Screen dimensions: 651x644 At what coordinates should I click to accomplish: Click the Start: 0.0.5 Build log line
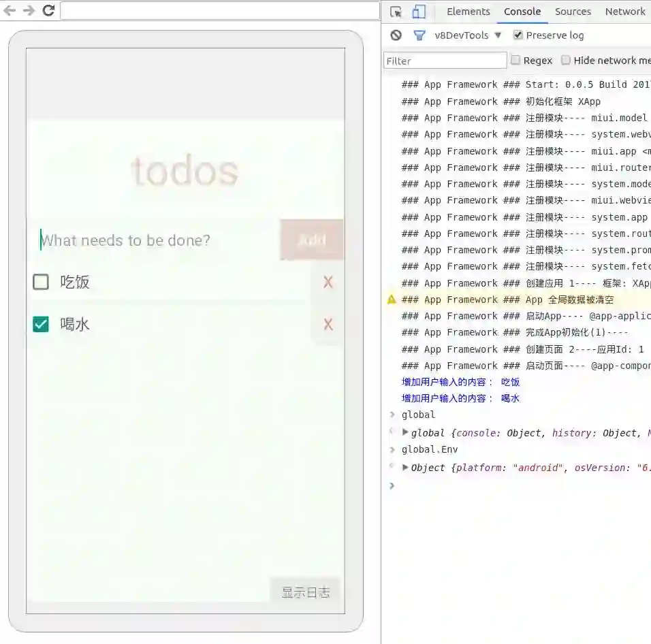coord(526,84)
